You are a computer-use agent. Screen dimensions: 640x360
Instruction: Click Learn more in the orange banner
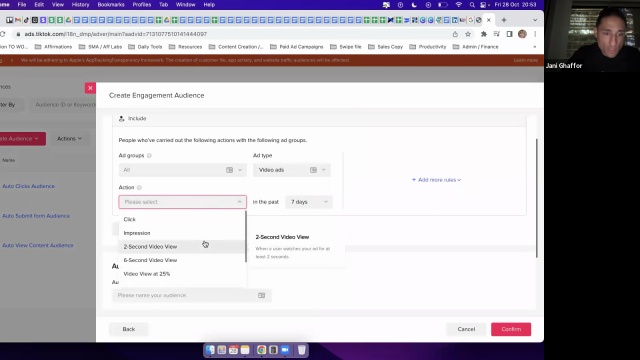(526, 60)
